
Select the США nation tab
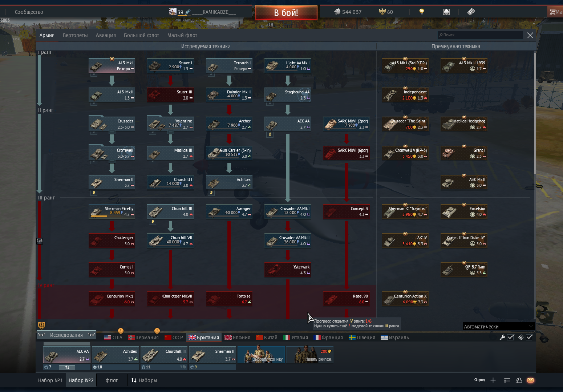click(x=113, y=338)
